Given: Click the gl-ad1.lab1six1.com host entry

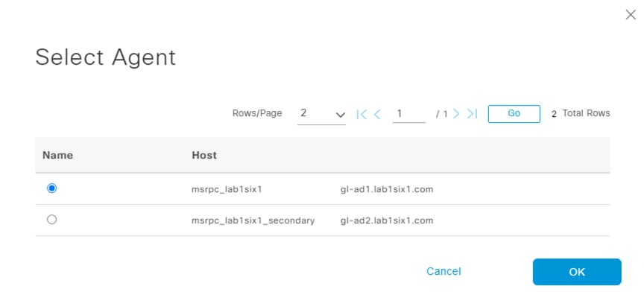Looking at the screenshot, I should (x=387, y=189).
